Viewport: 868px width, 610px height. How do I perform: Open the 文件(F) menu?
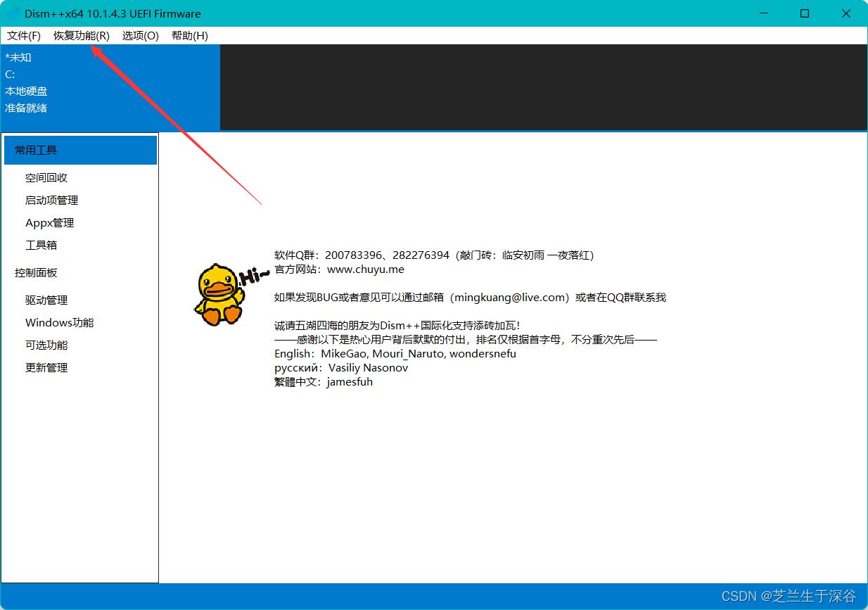pyautogui.click(x=23, y=36)
